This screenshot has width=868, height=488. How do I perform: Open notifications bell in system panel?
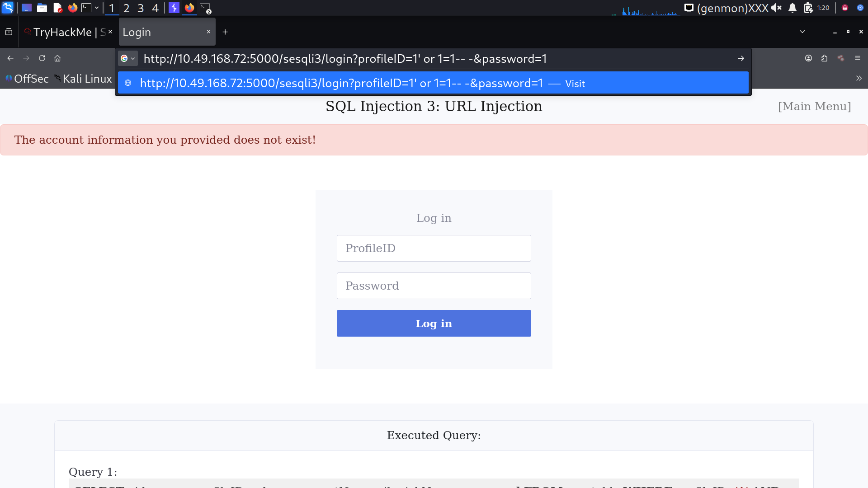click(793, 8)
